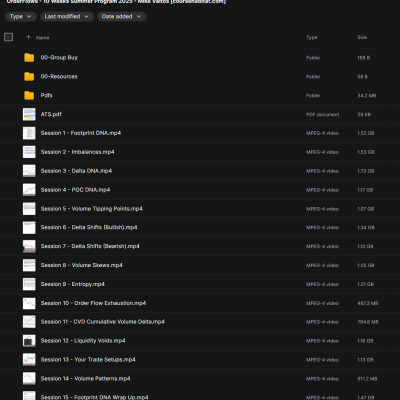Click Session 8 Volume Skews thumbnail

(x=29, y=265)
